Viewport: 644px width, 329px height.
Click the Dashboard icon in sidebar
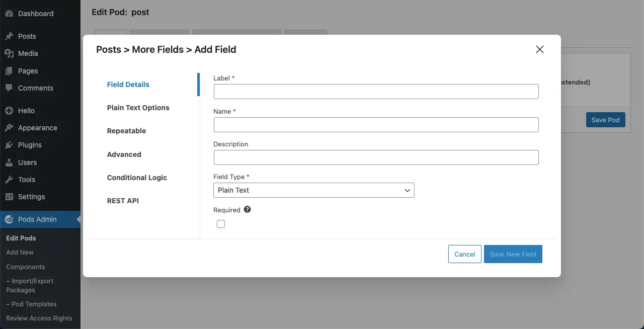pos(9,14)
